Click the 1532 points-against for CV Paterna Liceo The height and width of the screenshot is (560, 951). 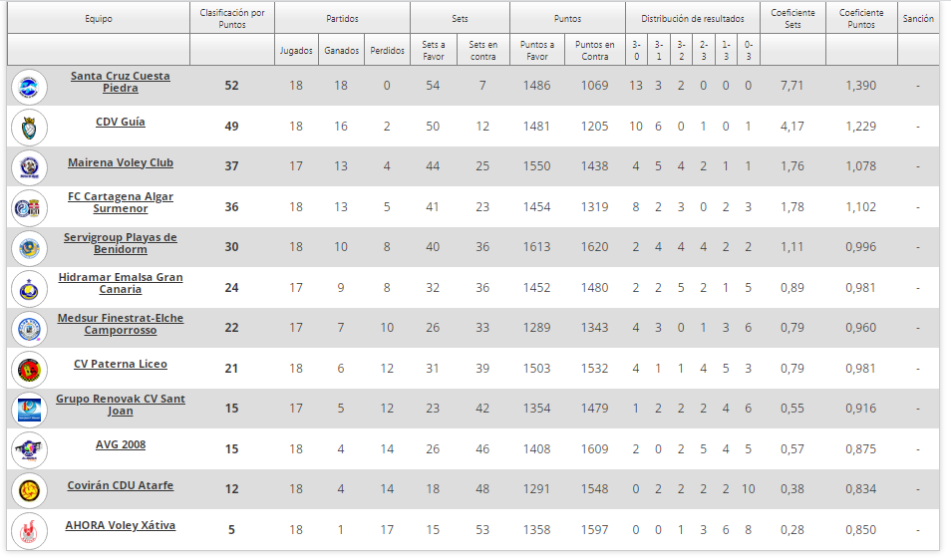594,369
